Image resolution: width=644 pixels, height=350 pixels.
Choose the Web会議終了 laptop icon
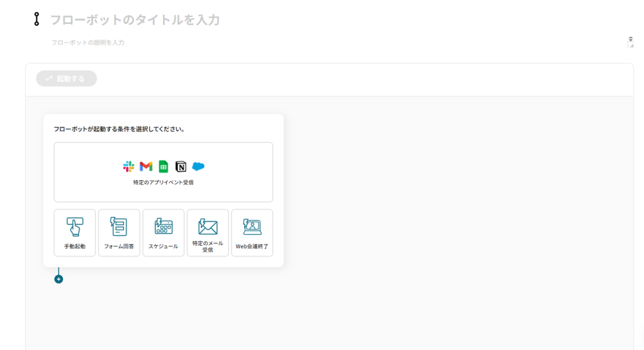tap(252, 226)
